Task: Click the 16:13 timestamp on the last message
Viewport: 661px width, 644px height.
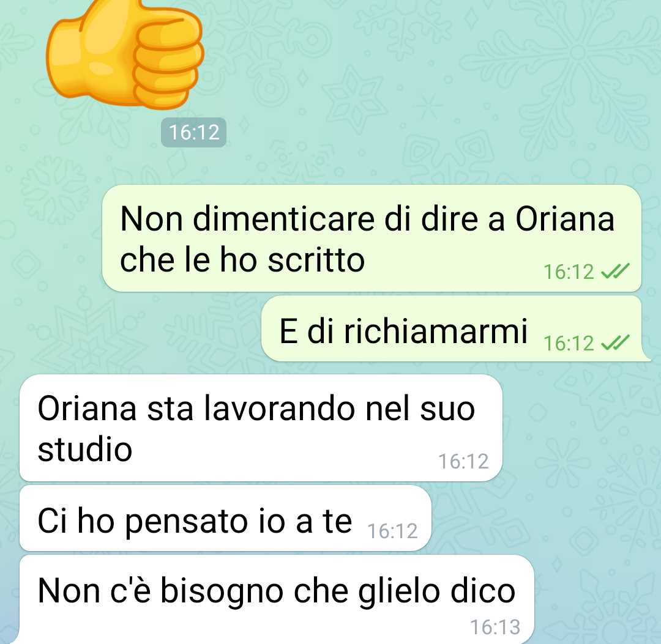Action: 495,627
